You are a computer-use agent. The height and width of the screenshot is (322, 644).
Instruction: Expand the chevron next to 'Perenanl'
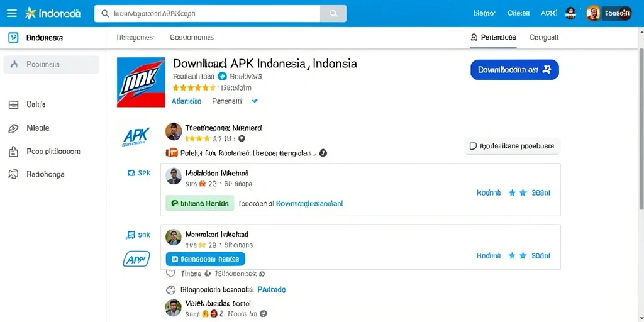[255, 101]
